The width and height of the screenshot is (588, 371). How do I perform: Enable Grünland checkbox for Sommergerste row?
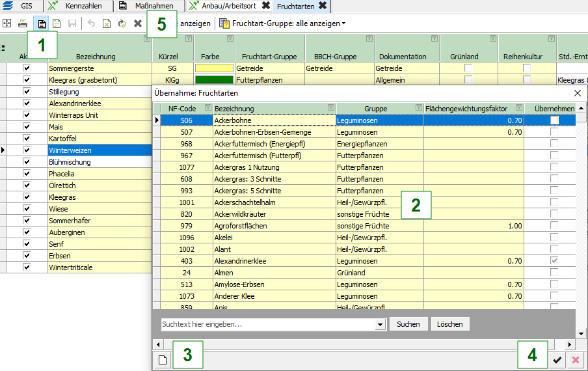[x=468, y=68]
